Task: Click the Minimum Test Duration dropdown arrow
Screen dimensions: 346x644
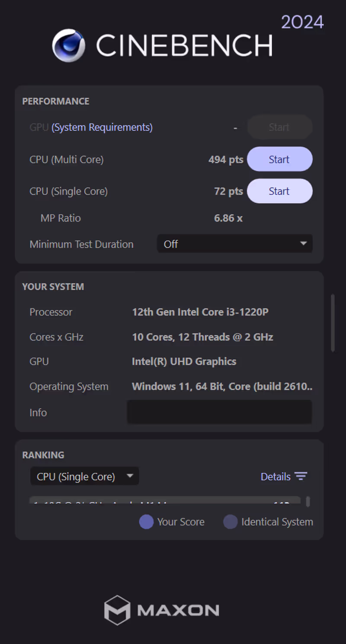Action: [304, 244]
